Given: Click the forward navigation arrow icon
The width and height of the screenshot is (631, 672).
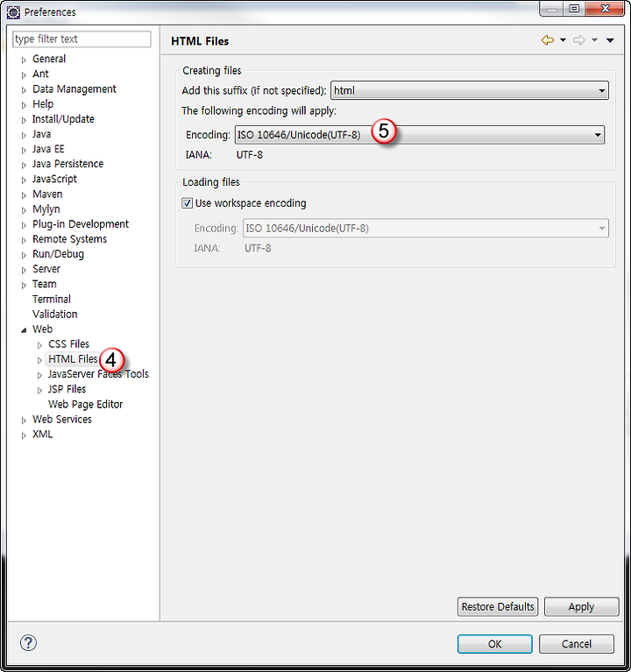Looking at the screenshot, I should click(x=579, y=40).
